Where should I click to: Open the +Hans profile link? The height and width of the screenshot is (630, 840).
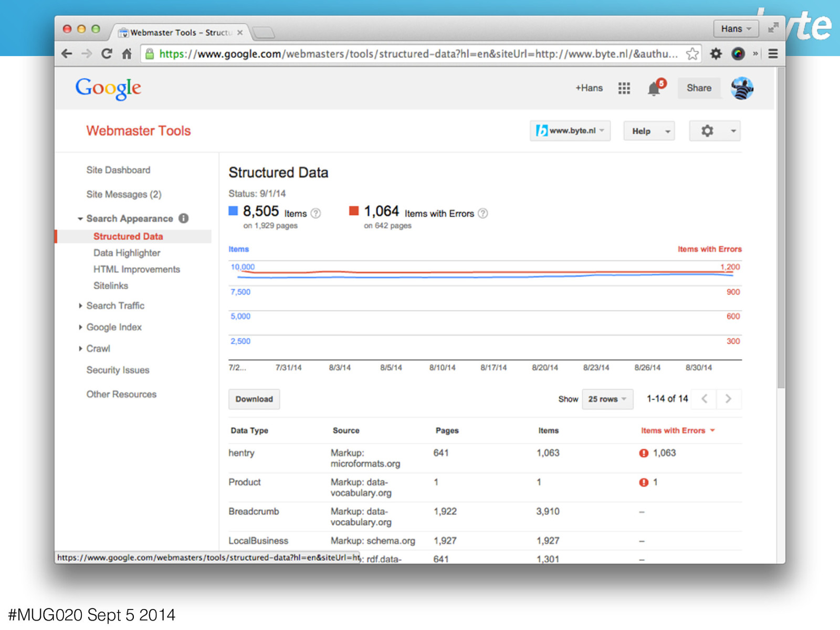tap(589, 88)
